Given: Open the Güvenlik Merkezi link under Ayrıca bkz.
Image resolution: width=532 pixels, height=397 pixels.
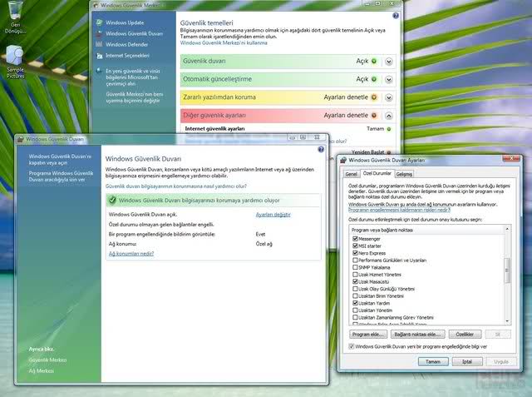Looking at the screenshot, I should click(47, 360).
